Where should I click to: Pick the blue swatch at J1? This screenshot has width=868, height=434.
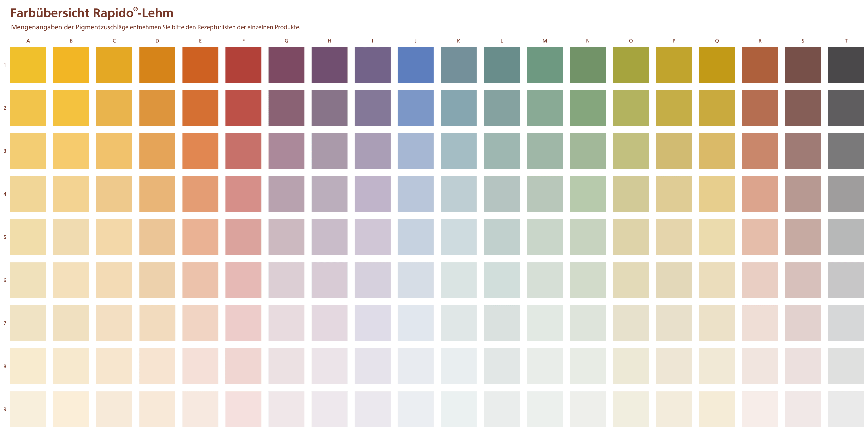click(x=416, y=65)
